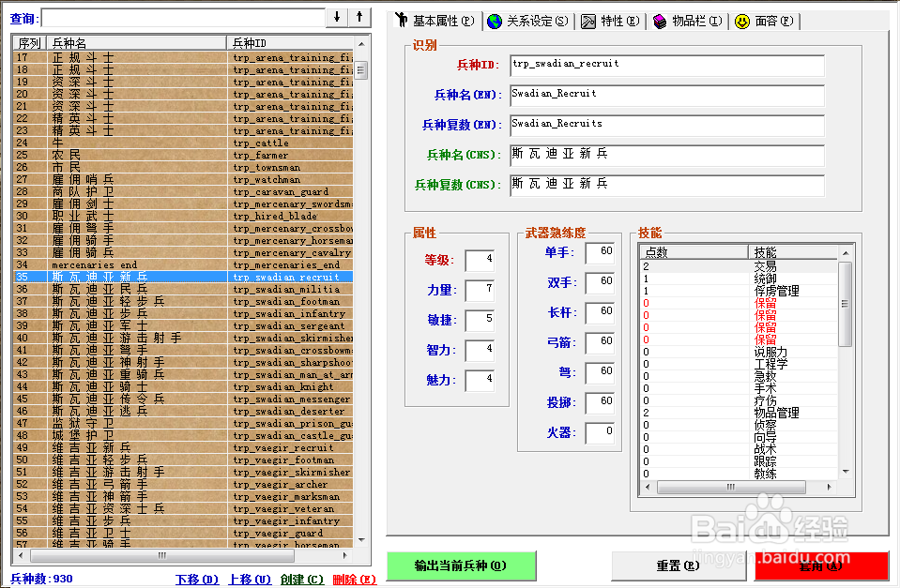
Task: Click the globe icon on 关系设定 tab
Action: click(x=495, y=22)
